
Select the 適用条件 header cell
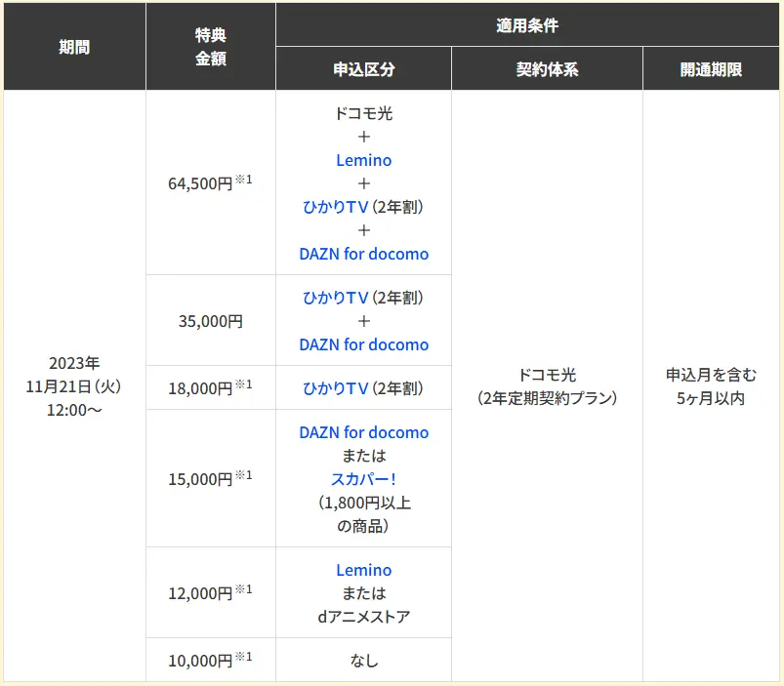click(527, 24)
